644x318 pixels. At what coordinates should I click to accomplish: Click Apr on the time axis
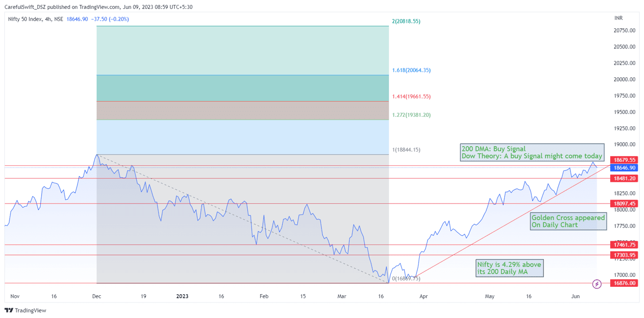point(424,296)
